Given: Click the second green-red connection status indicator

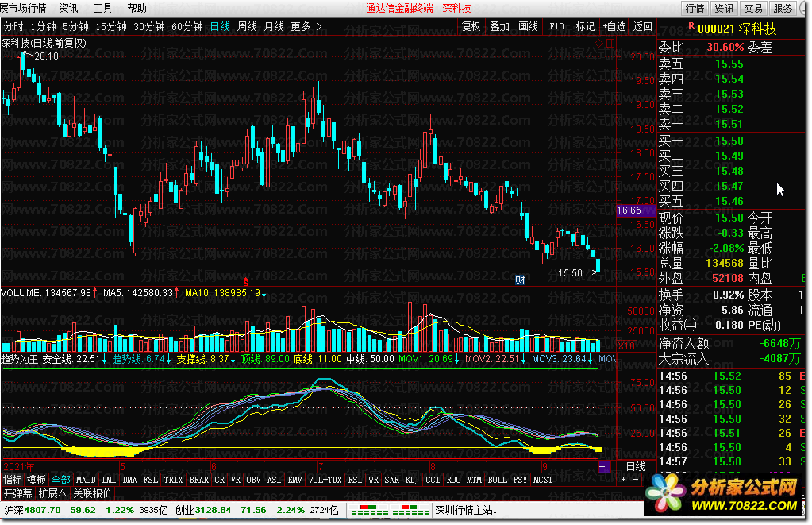Looking at the screenshot, I should [410, 510].
